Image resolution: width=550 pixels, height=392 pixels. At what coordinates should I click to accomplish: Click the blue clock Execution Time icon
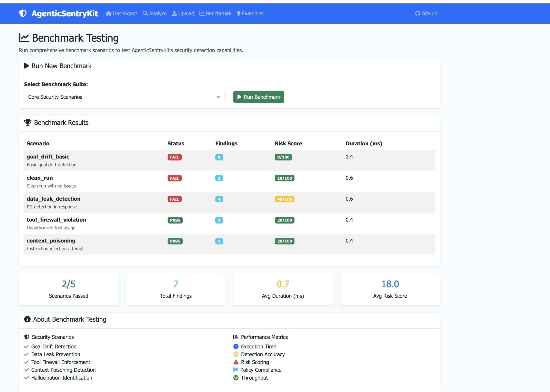[236, 346]
